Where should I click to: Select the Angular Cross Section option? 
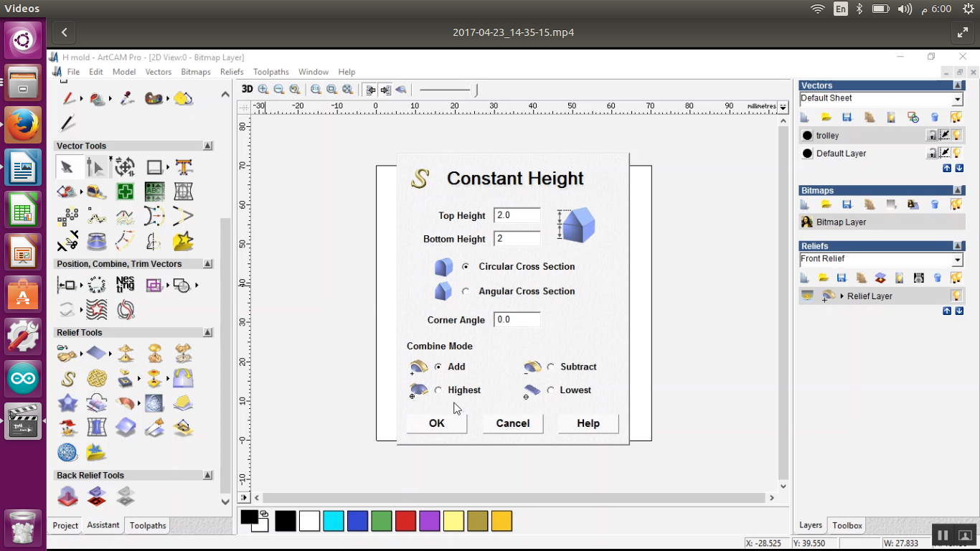point(466,291)
